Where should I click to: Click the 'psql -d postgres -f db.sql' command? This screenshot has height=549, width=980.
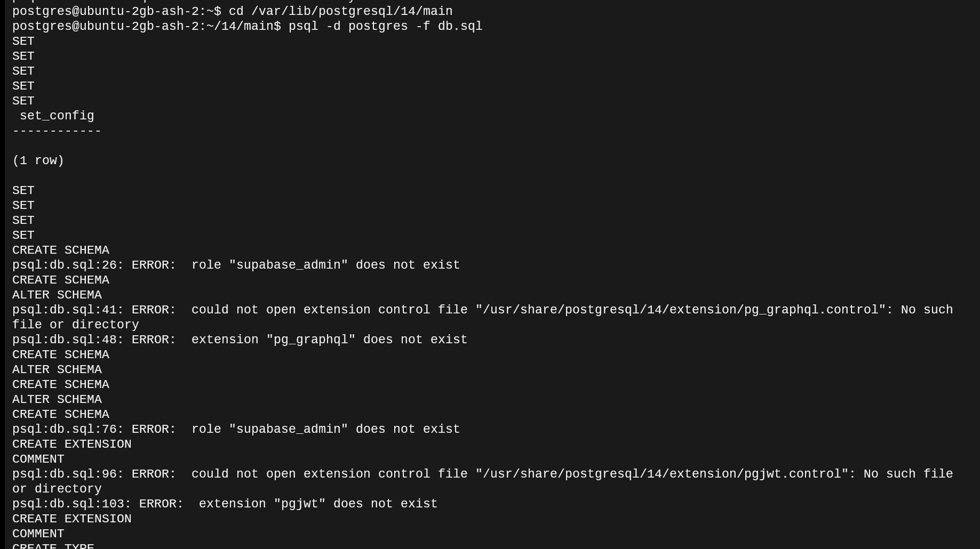[385, 26]
